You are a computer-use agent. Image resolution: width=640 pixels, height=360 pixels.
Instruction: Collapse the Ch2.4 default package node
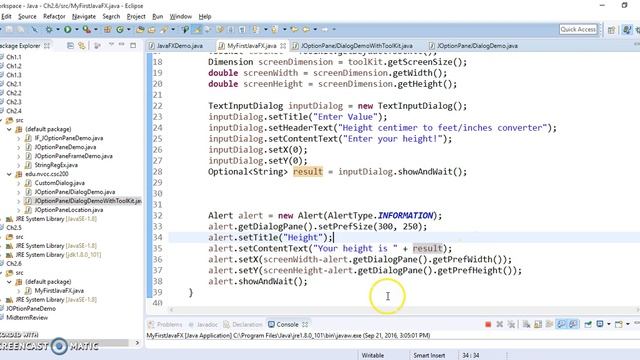pos(9,129)
